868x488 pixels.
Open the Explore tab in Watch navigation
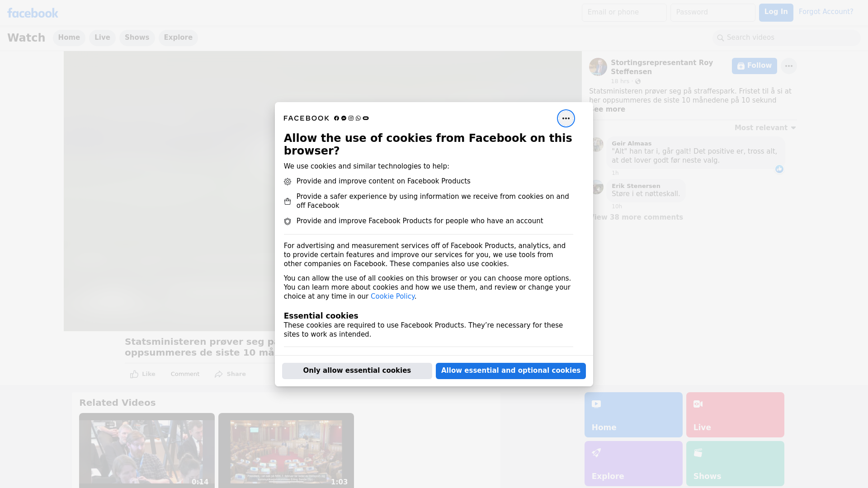[178, 38]
